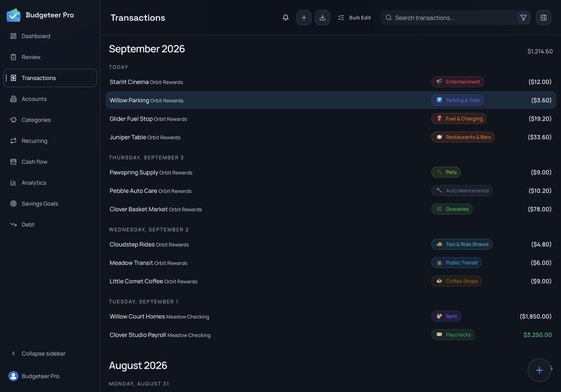Screen dimensions: 561x392
Task: Click the Taxi & Ride Shares category tag
Action: [x=462, y=244]
